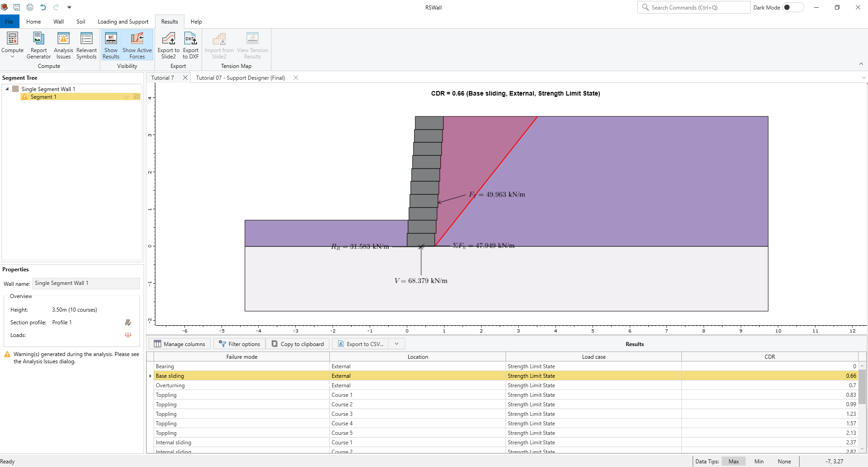Collapse the ribbon with the chevron
Image resolution: width=868 pixels, height=467 pixels.
[861, 64]
